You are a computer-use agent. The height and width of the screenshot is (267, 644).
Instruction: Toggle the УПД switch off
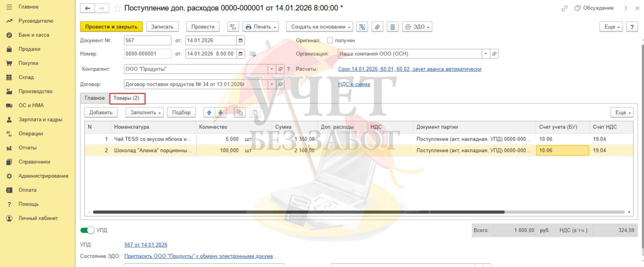coord(87,230)
